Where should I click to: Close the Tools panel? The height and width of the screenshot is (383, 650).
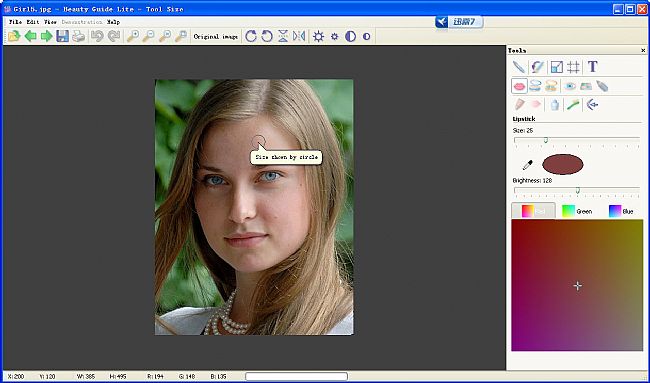point(643,51)
